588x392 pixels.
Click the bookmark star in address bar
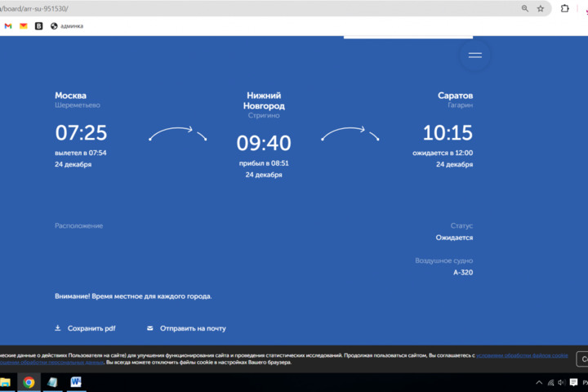point(540,8)
